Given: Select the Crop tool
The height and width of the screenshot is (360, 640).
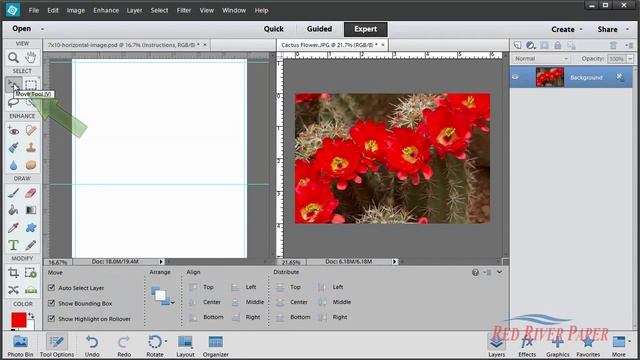Looking at the screenshot, I should pyautogui.click(x=13, y=273).
